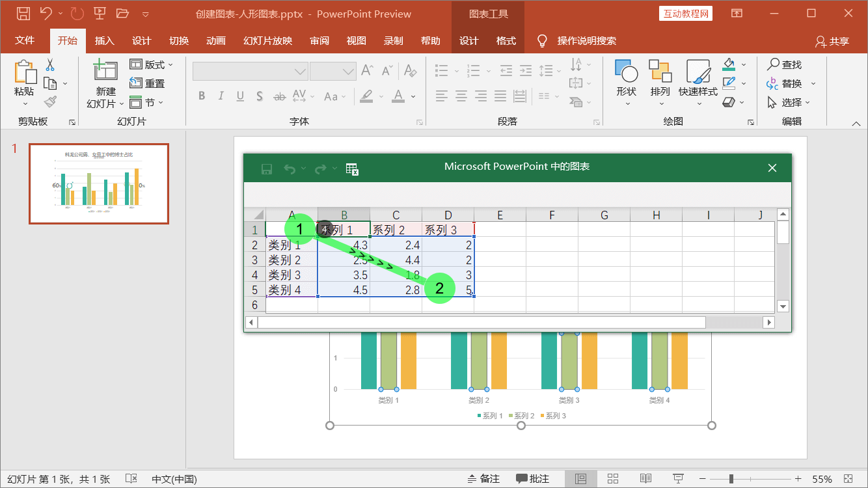Click the Align Right paragraph icon
The width and height of the screenshot is (868, 488).
(x=481, y=96)
